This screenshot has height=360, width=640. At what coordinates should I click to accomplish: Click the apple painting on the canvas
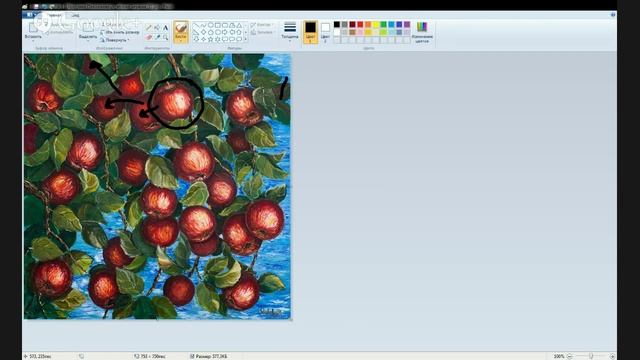(x=158, y=186)
